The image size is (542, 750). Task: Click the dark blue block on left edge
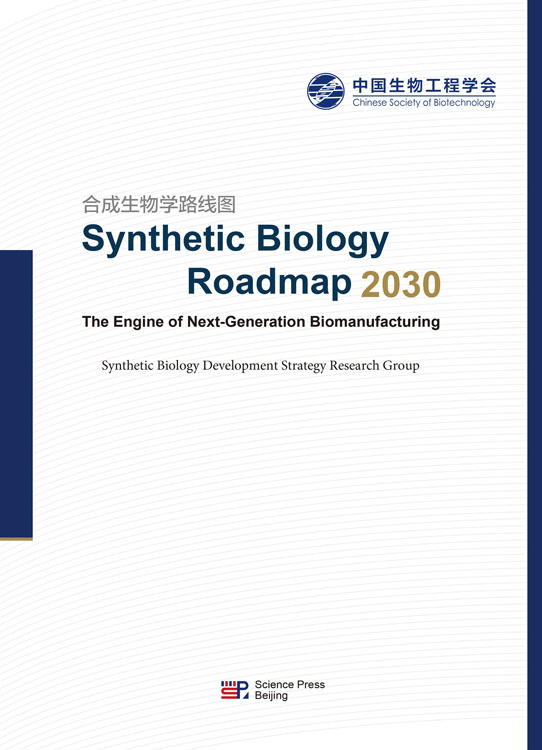[x=16, y=394]
